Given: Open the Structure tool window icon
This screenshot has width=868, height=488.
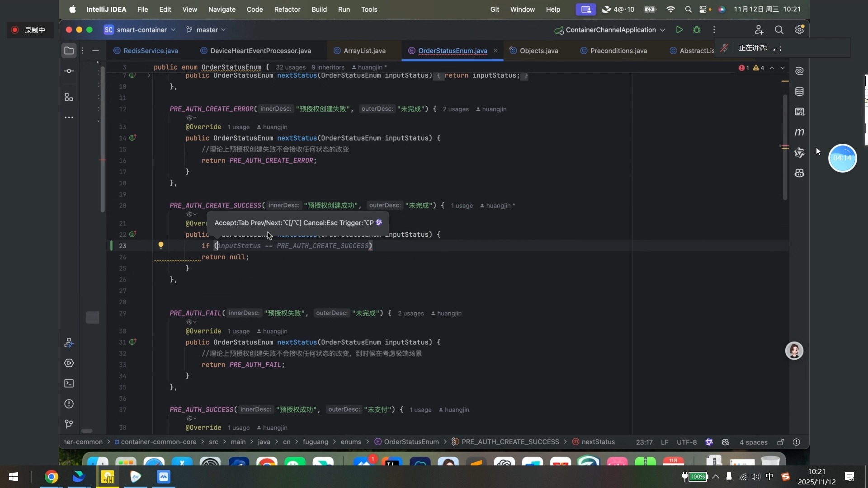Looking at the screenshot, I should (69, 97).
